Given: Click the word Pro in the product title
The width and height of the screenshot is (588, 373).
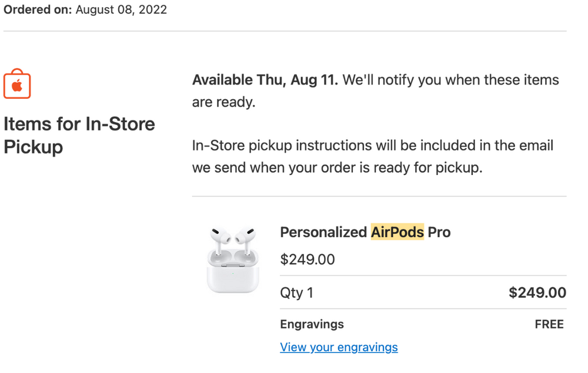Looking at the screenshot, I should pyautogui.click(x=439, y=232).
